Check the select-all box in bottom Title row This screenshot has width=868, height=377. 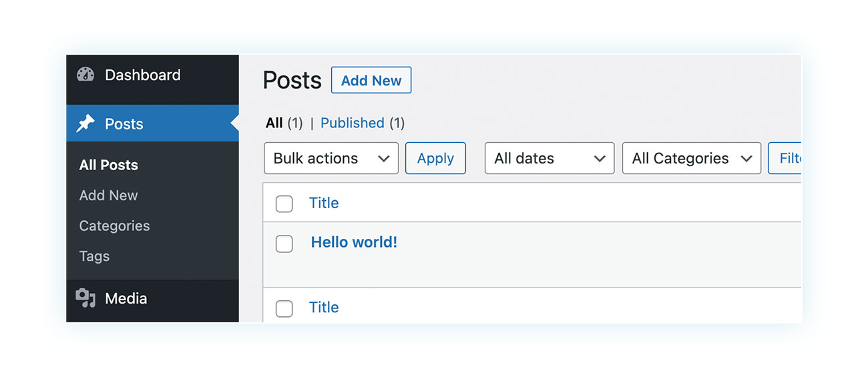pos(284,308)
